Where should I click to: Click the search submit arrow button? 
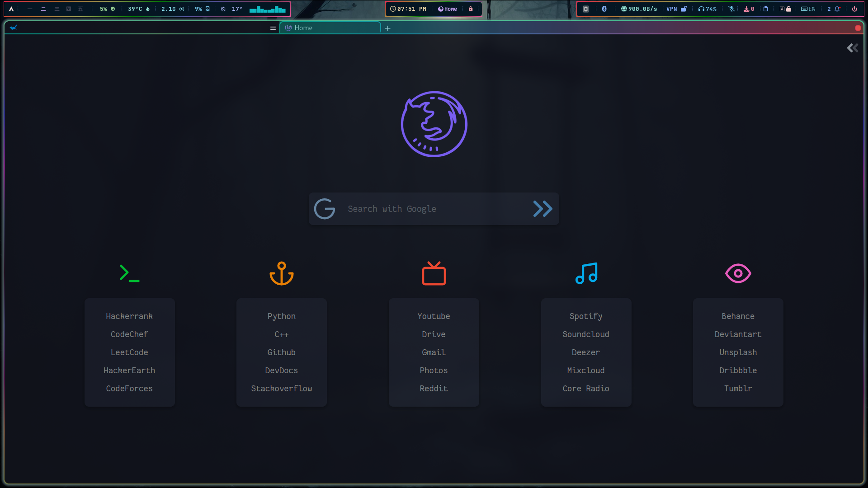click(542, 208)
